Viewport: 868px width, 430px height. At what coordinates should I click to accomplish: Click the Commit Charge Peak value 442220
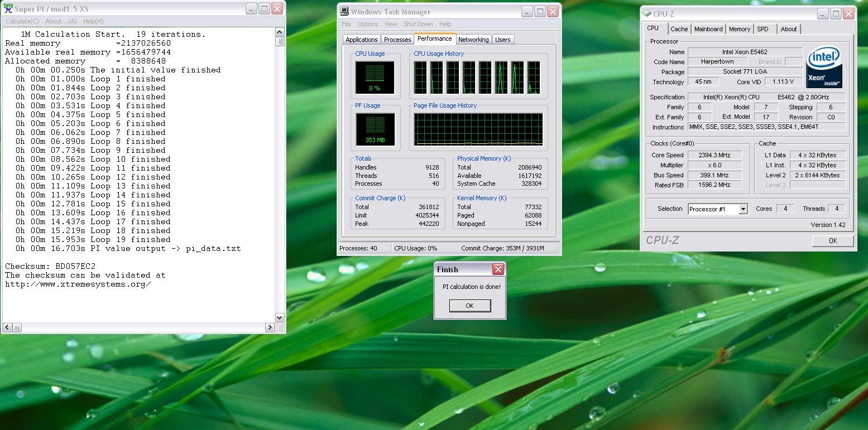[428, 224]
